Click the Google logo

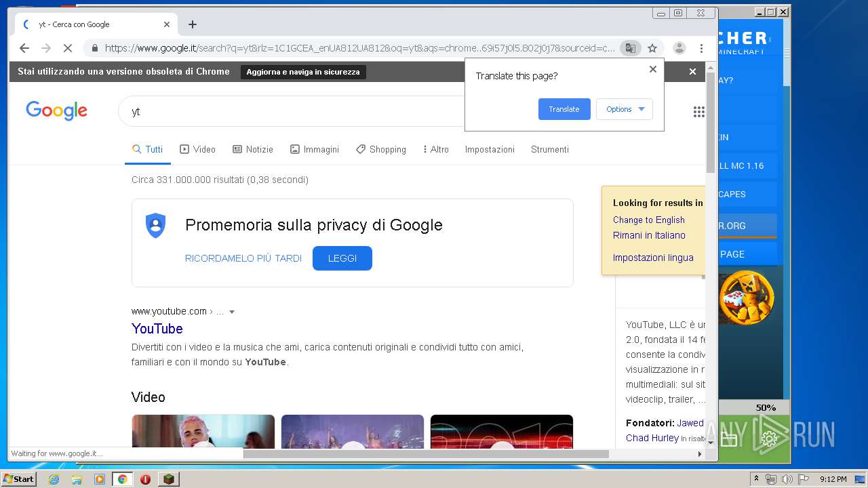(x=56, y=110)
